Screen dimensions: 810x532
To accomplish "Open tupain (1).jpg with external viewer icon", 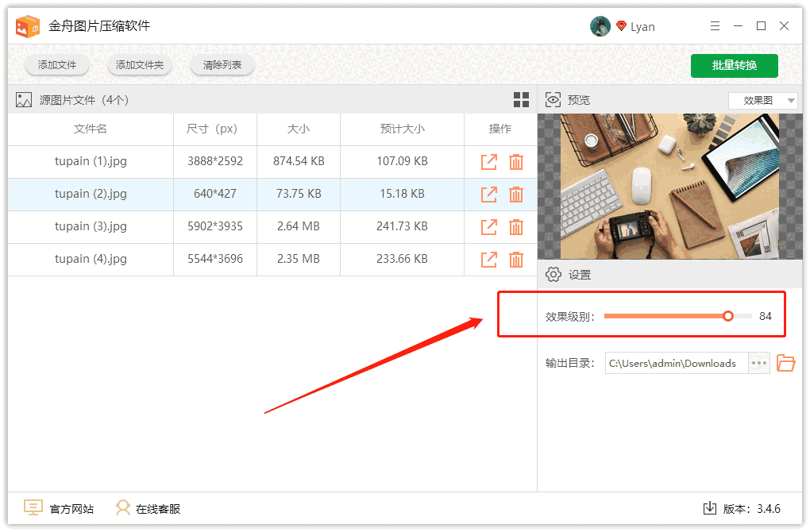I will (488, 161).
